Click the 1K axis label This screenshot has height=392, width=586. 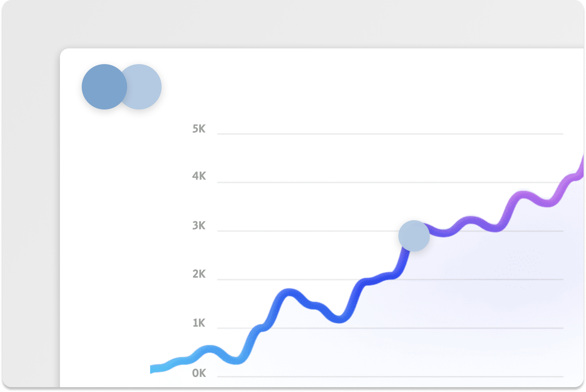coord(199,323)
